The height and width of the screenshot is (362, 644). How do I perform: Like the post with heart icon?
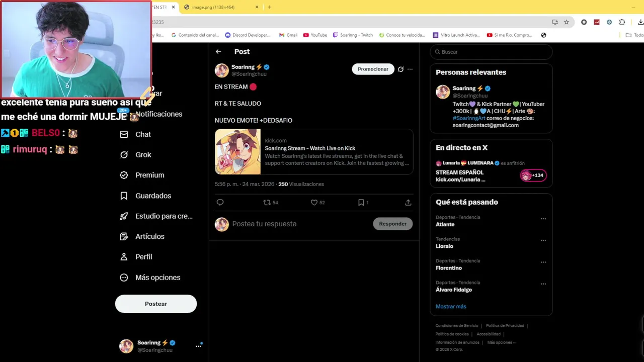(314, 203)
